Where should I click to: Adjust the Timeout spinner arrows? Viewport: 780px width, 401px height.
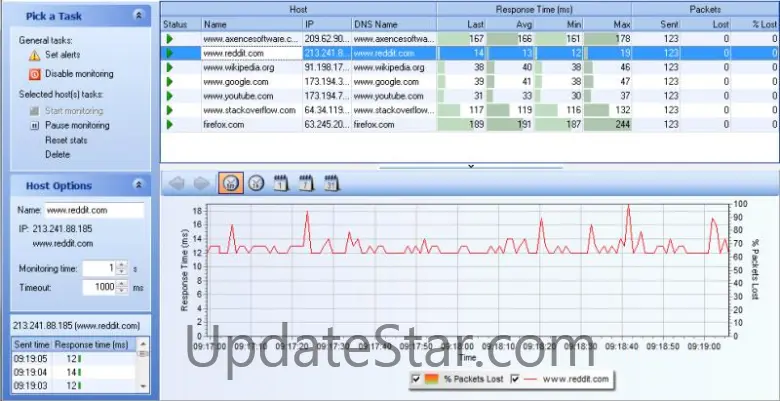click(122, 287)
